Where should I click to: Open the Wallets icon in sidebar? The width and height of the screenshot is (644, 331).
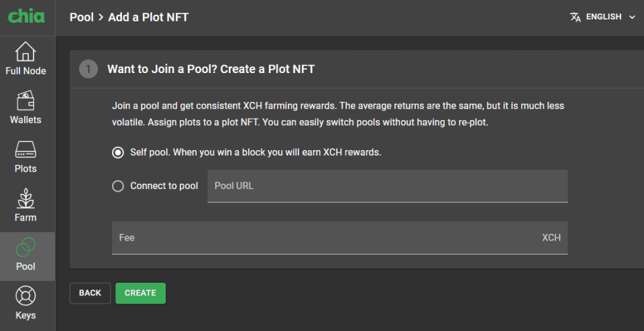25,101
